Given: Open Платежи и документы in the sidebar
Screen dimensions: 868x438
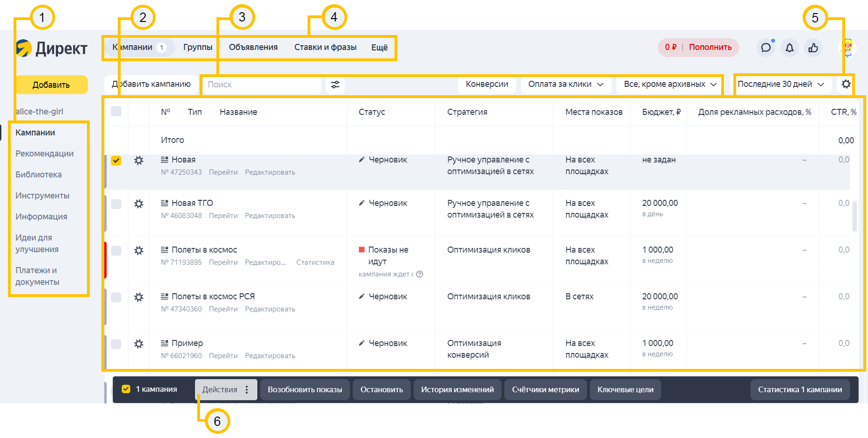Looking at the screenshot, I should [x=37, y=276].
